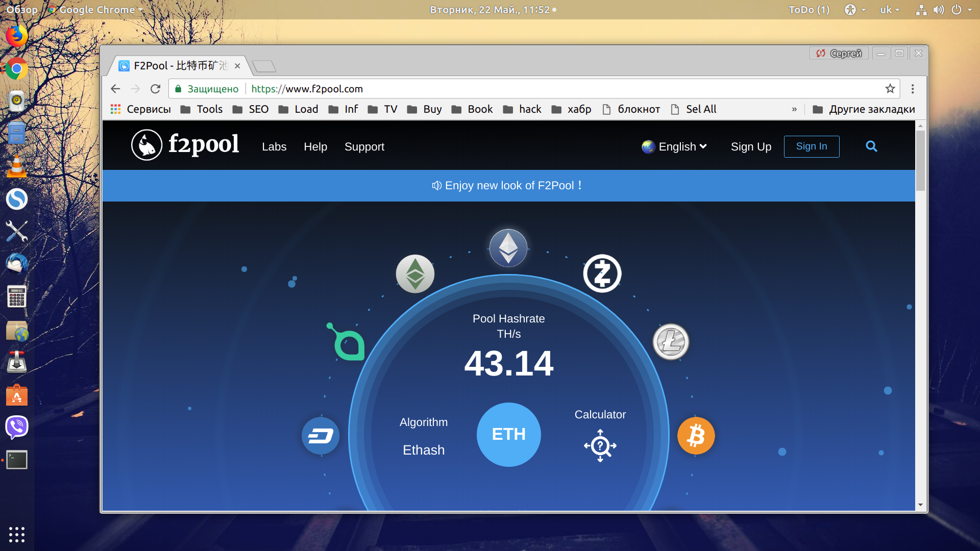This screenshot has width=980, height=551.
Task: Show all applications grid
Action: coord(17,534)
